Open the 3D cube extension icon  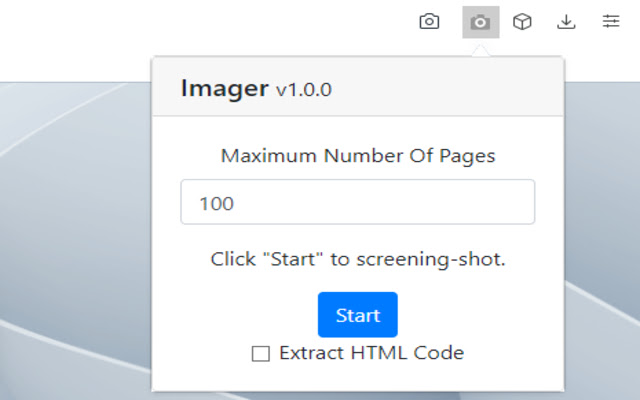522,21
